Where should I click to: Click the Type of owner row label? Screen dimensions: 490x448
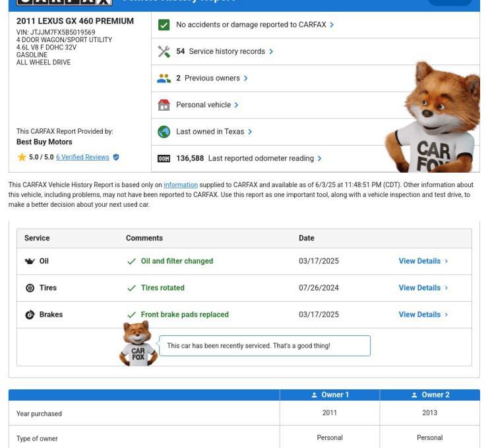37,439
